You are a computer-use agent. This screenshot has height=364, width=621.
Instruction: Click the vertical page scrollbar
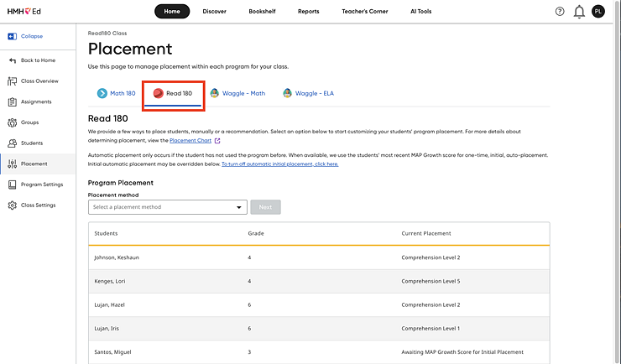pyautogui.click(x=617, y=182)
